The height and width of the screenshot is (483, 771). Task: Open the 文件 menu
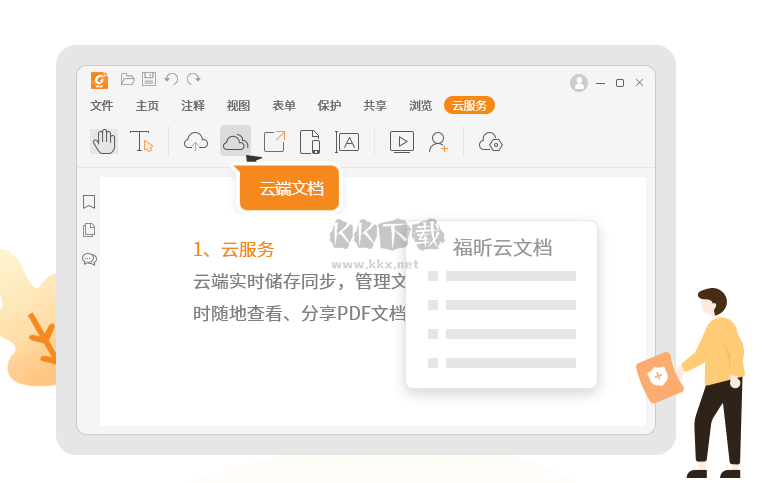[x=102, y=106]
